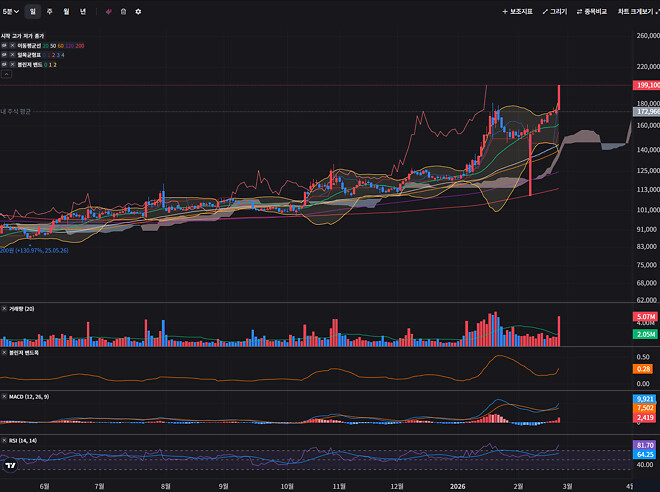Click the 내 주식 평균 line label

16,112
